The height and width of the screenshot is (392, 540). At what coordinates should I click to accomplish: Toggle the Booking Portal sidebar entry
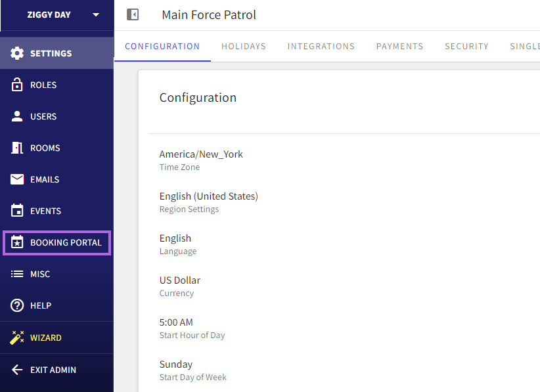[56, 242]
